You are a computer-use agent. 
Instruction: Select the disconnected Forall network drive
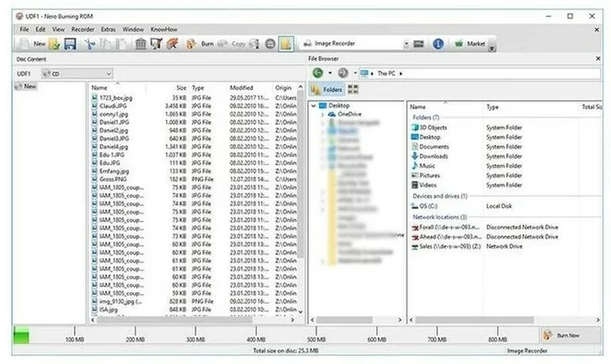pos(446,227)
